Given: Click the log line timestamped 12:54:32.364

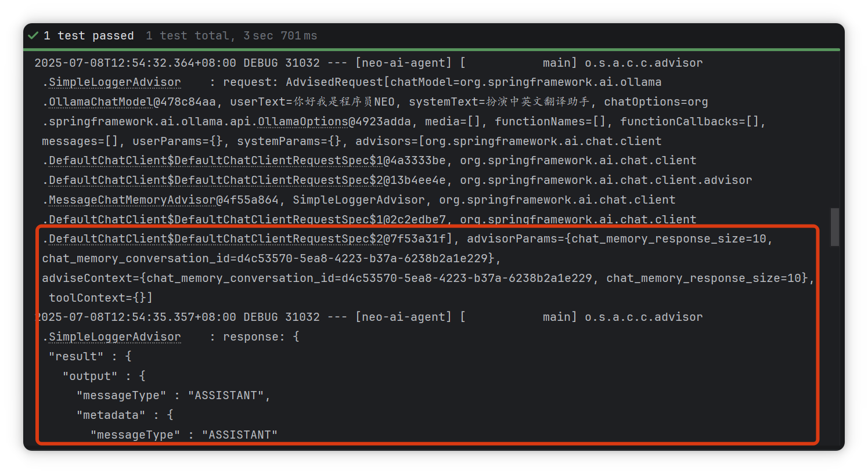Looking at the screenshot, I should pos(368,63).
